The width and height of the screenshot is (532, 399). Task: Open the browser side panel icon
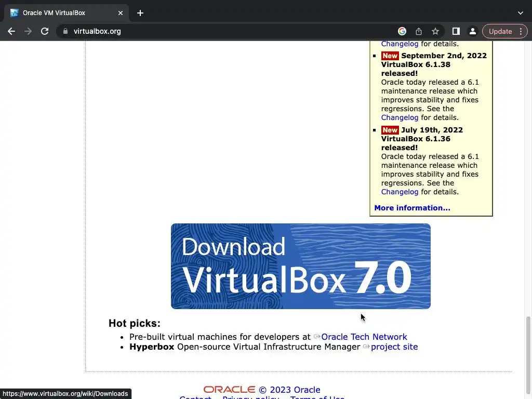(456, 31)
